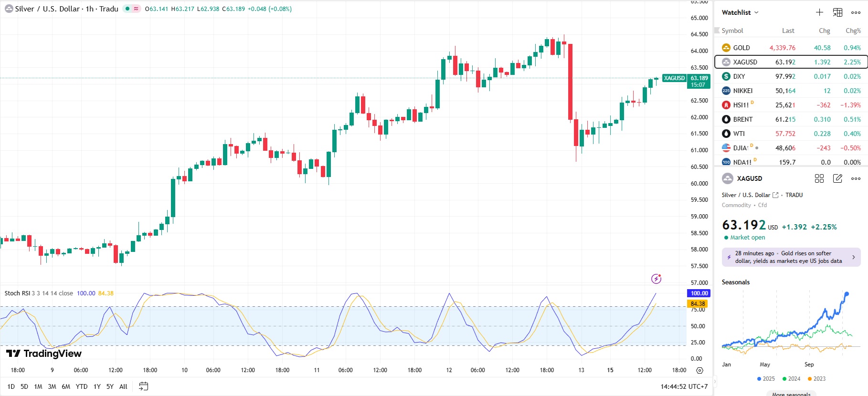Collapse the right sidebar panel handle
Viewport: 868px width, 396px height.
point(715,382)
